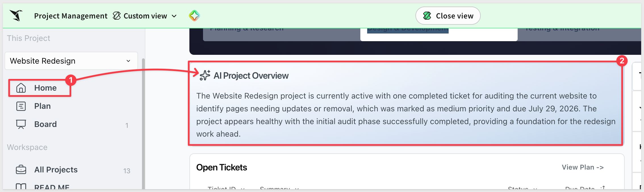Viewport: 644px width, 192px height.
Task: Click the sidebar vertical scrollbar
Action: (x=143, y=124)
